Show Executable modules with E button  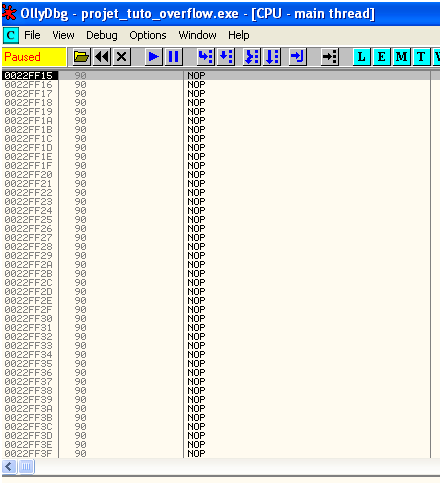tap(381, 57)
